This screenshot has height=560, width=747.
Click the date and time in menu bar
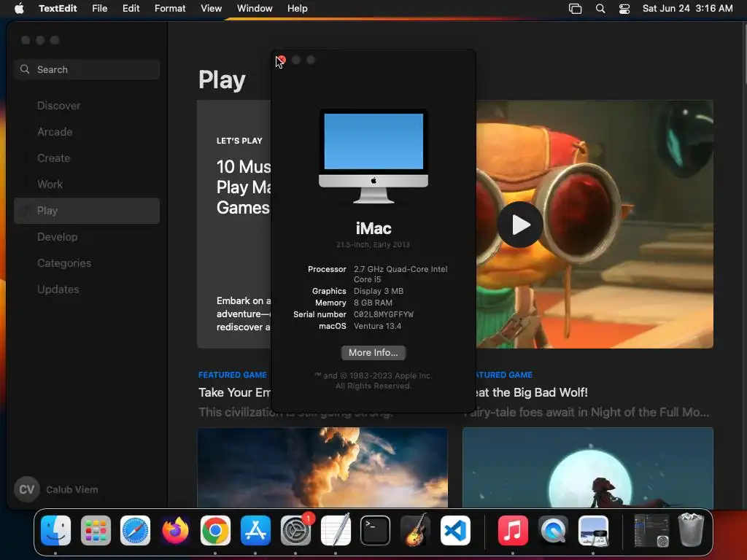coord(687,8)
